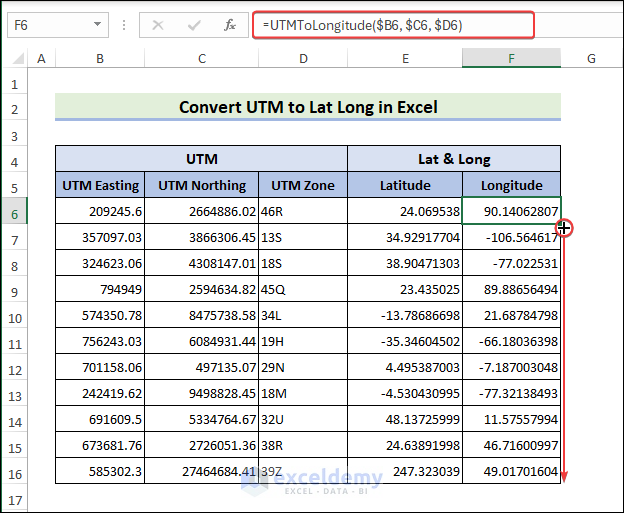Select row 2 header

click(15, 109)
